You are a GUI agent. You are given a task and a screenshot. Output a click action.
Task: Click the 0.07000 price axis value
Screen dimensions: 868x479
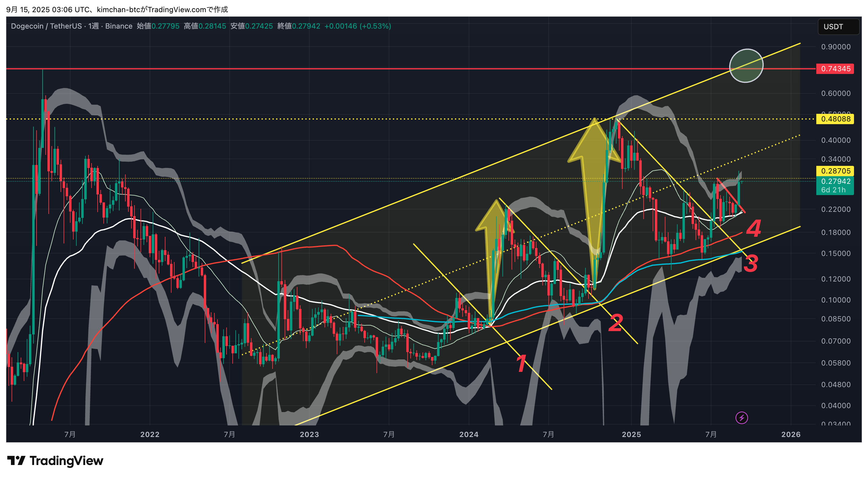(836, 341)
